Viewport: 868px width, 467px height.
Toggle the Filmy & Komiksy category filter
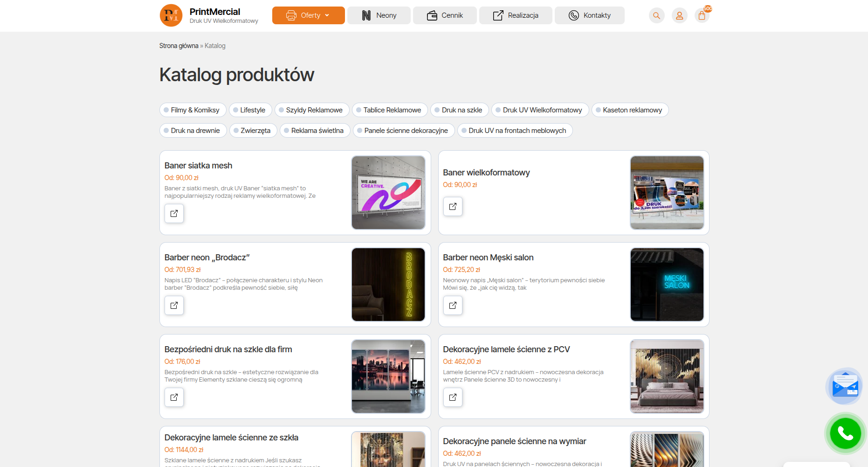point(193,110)
